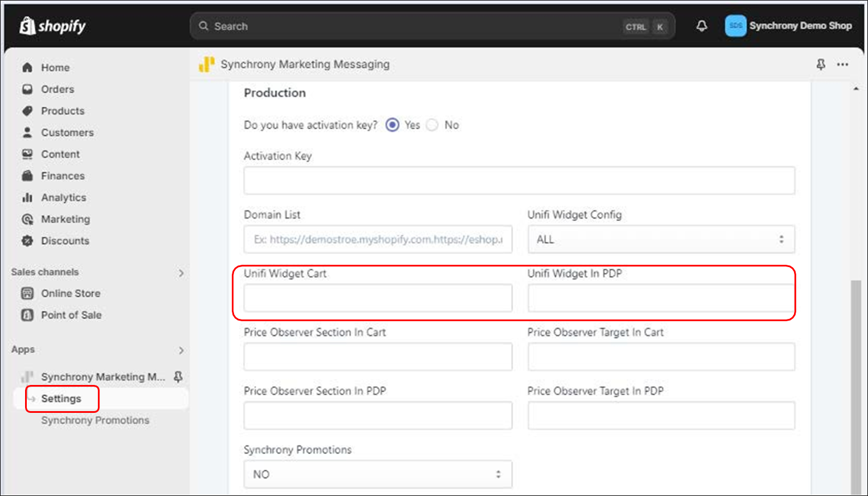Click the pin icon in app header

(x=821, y=64)
